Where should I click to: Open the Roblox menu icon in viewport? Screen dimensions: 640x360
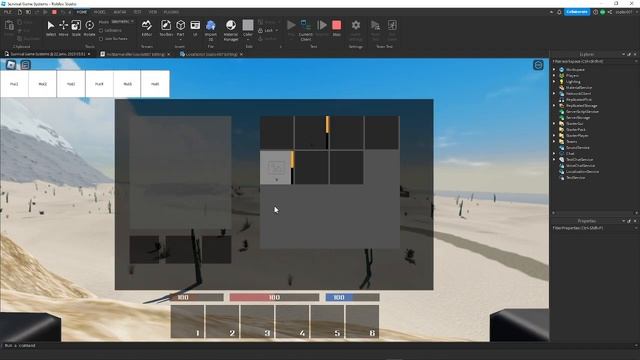point(11,64)
